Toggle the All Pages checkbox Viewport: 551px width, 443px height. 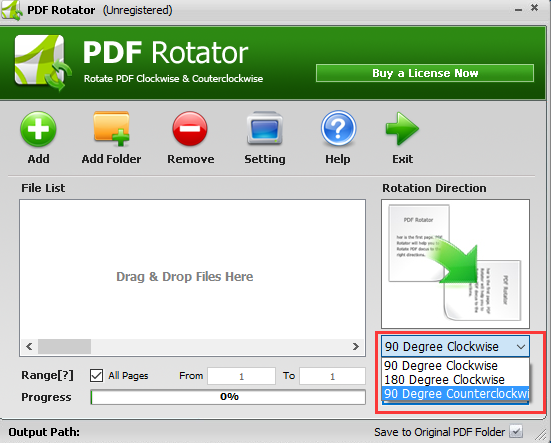(96, 376)
